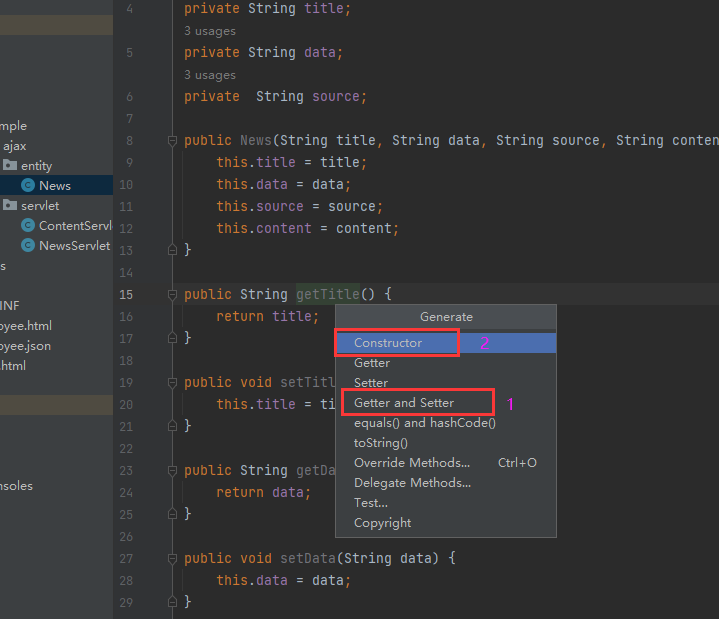This screenshot has width=719, height=619.
Task: Collapse the News constructor fold marker at line 8
Action: pos(172,141)
